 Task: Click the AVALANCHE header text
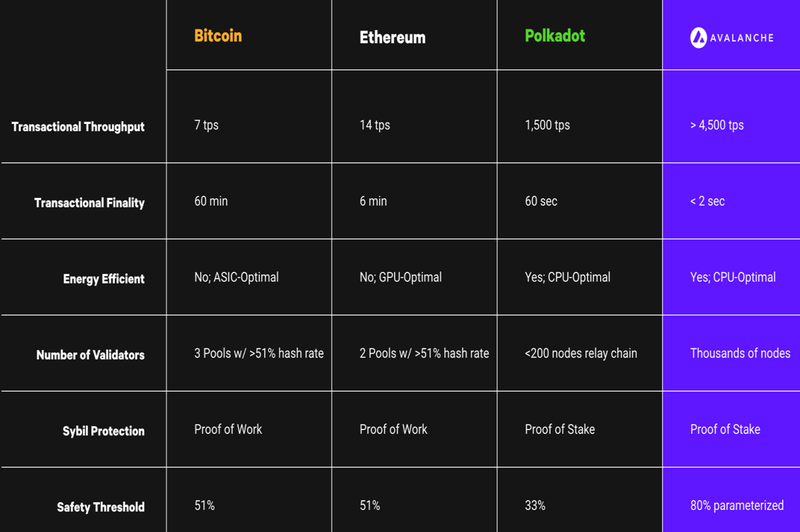(x=741, y=38)
